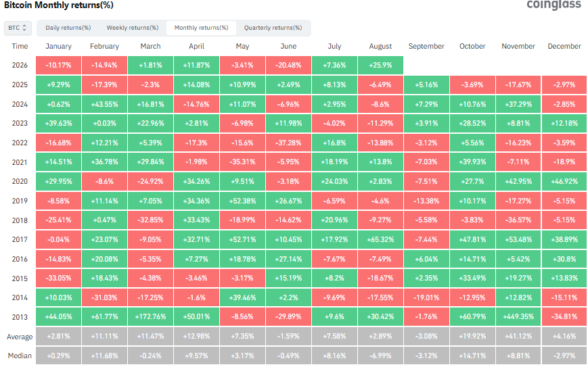Image resolution: width=588 pixels, height=367 pixels.
Task: Click the December column header
Action: [x=564, y=46]
